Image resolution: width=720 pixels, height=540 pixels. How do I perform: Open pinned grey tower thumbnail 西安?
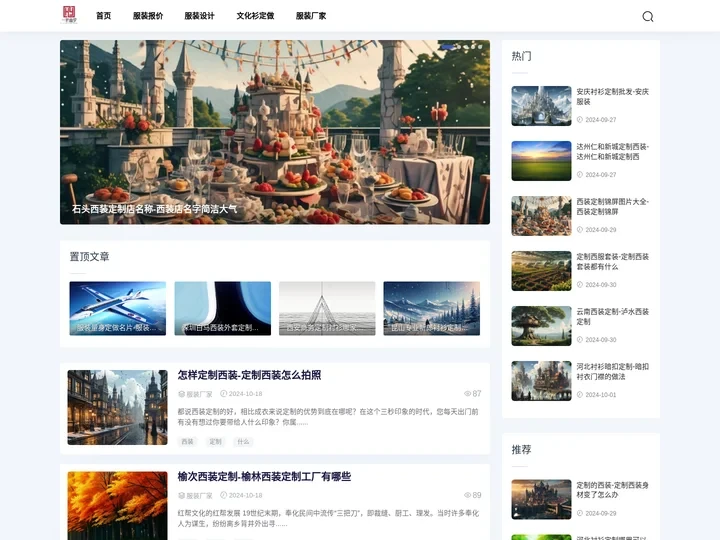click(327, 308)
